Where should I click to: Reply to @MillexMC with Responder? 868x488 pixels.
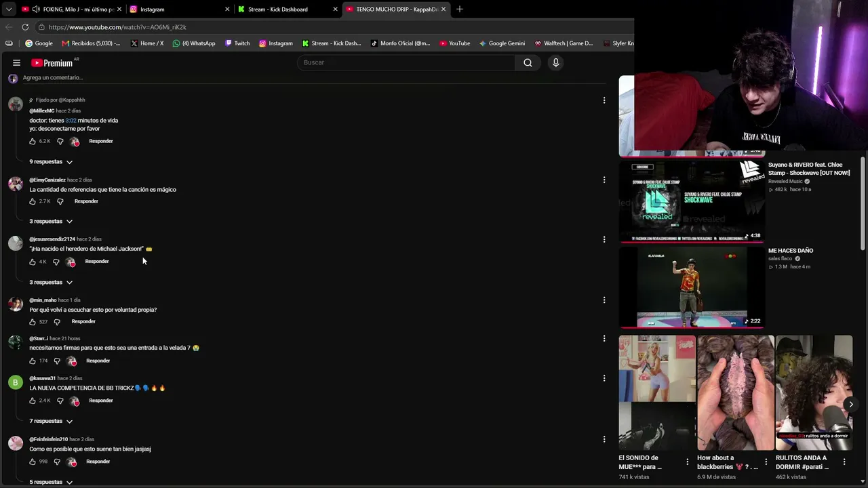101,141
